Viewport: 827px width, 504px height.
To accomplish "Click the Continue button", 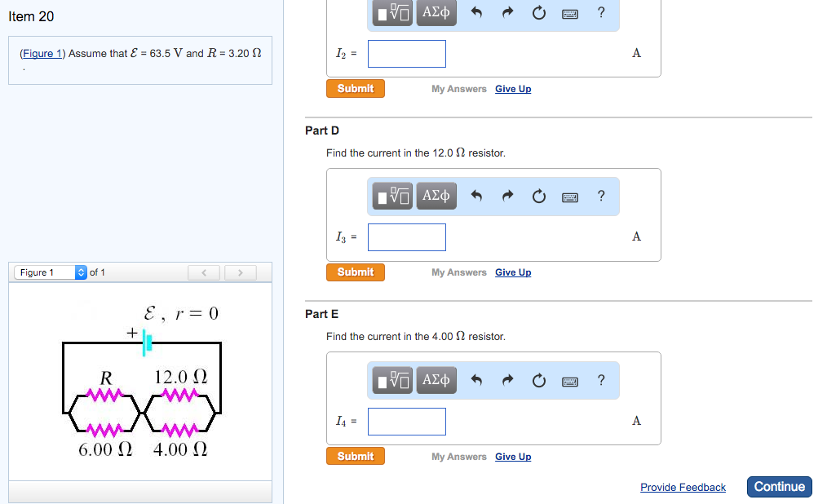I will click(x=779, y=486).
